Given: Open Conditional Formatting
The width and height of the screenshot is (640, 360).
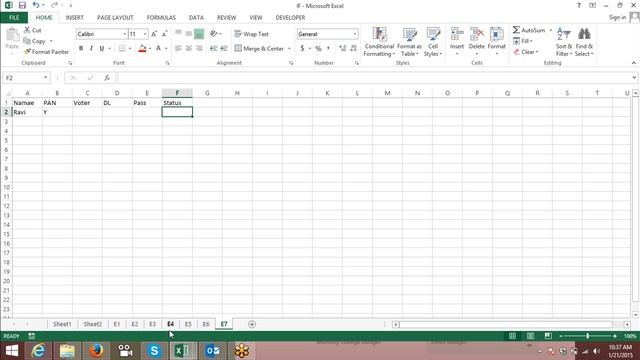Looking at the screenshot, I should tap(379, 42).
